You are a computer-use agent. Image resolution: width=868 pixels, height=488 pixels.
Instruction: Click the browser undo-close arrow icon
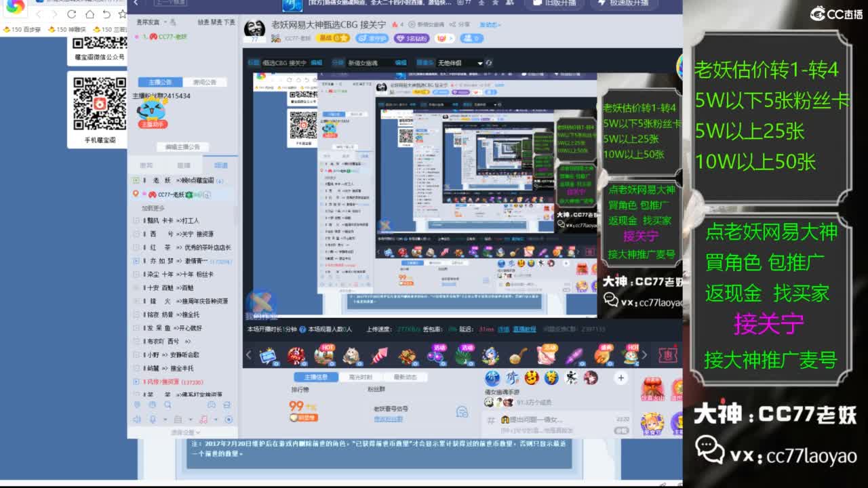tap(106, 14)
